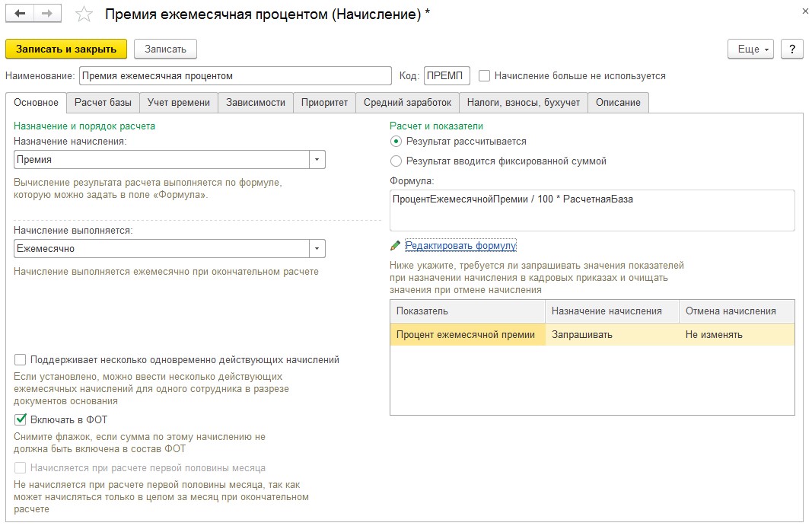Open the Редактировать формулу link
The image size is (812, 526).
(460, 246)
